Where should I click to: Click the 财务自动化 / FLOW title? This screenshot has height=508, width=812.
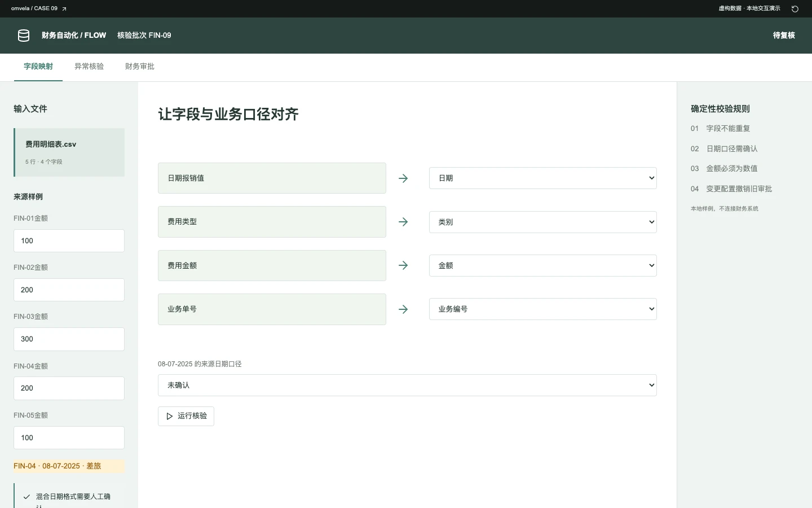click(74, 36)
